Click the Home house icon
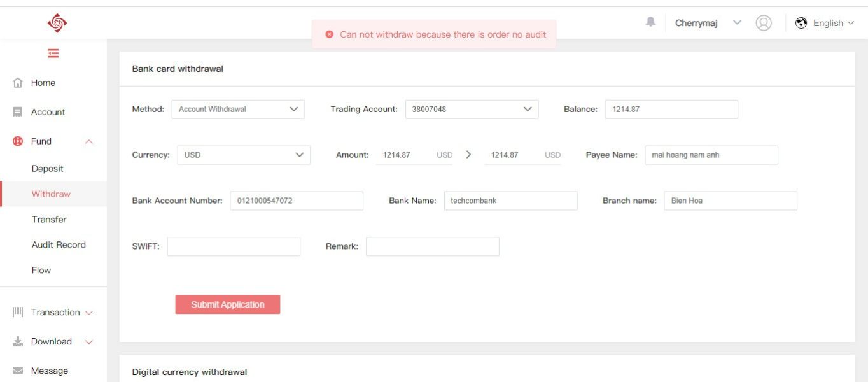This screenshot has width=868, height=382. click(x=18, y=83)
